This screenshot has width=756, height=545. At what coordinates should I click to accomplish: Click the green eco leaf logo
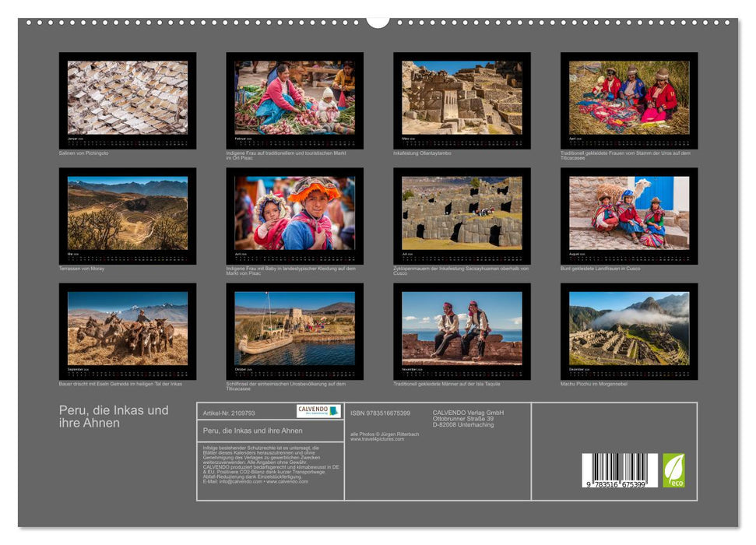(x=673, y=470)
